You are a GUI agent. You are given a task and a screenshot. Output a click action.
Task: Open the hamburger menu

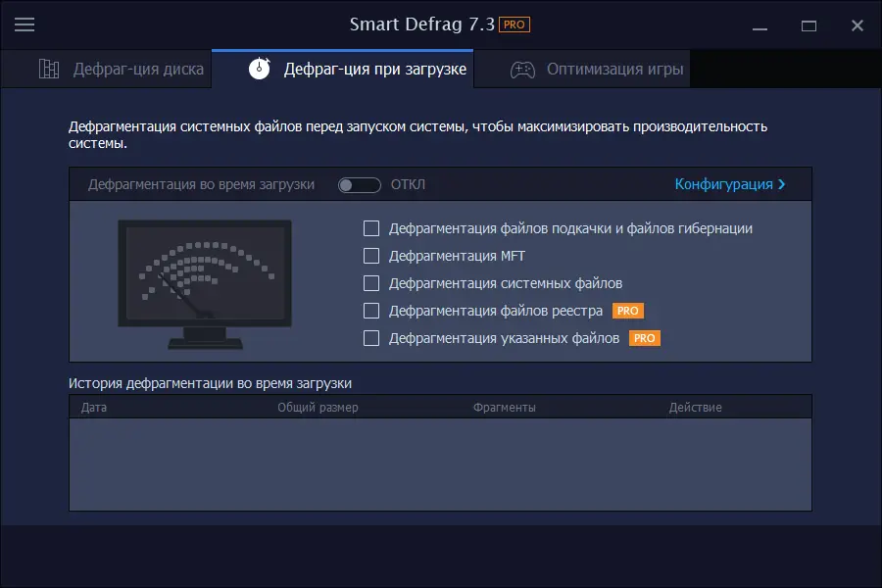coord(24,24)
